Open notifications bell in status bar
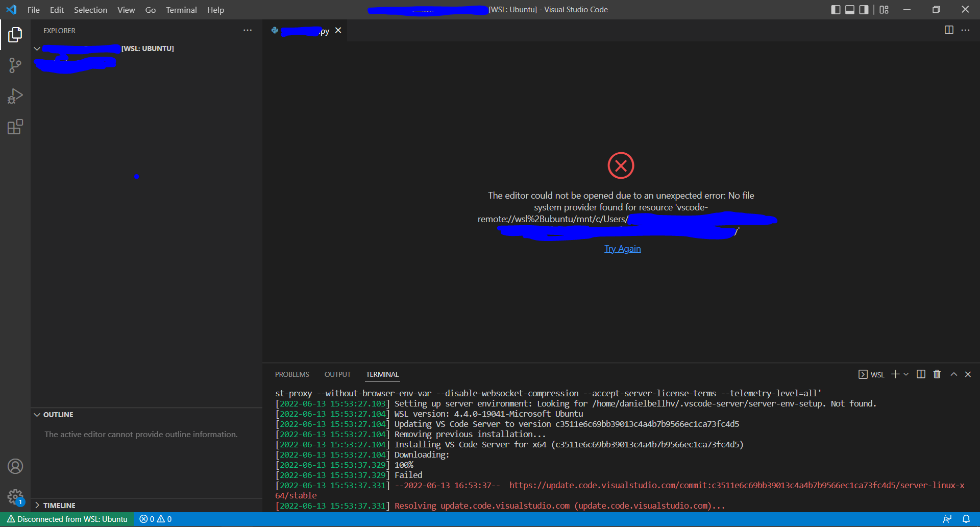The height and width of the screenshot is (527, 980). pos(966,519)
